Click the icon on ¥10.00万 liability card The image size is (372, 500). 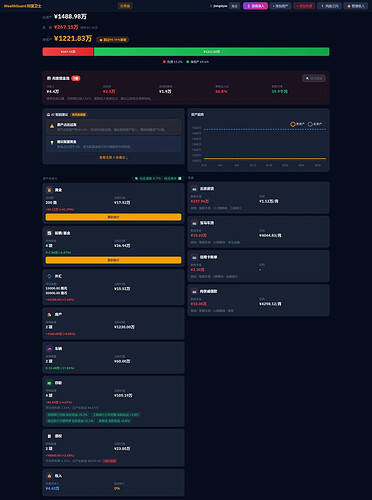[x=194, y=291]
